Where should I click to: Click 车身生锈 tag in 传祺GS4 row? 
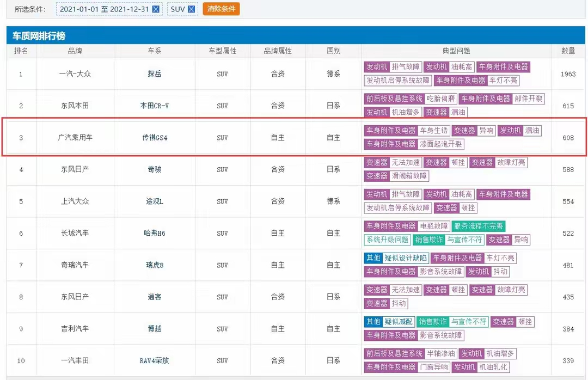tap(433, 131)
